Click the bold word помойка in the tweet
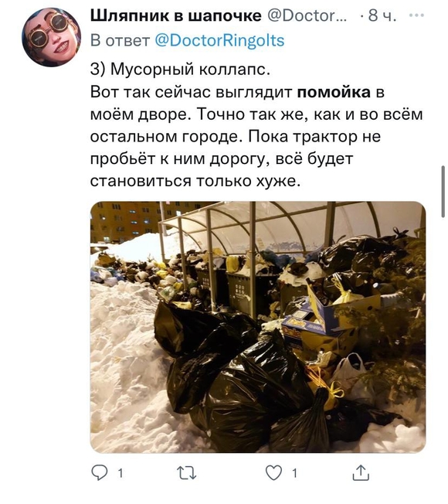The width and height of the screenshot is (448, 504). pos(334,92)
